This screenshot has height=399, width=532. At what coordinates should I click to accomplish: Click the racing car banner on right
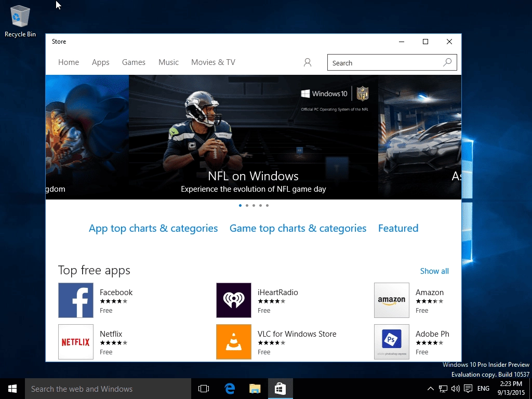pyautogui.click(x=420, y=137)
